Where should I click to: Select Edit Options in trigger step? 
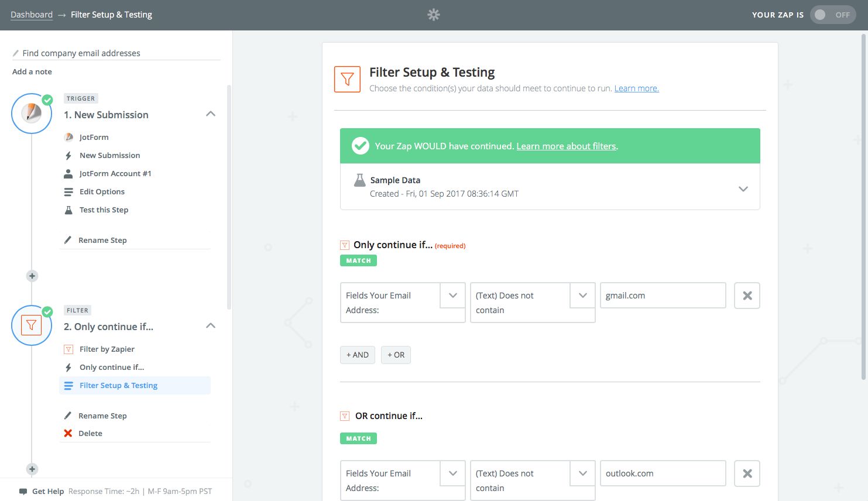tap(102, 191)
